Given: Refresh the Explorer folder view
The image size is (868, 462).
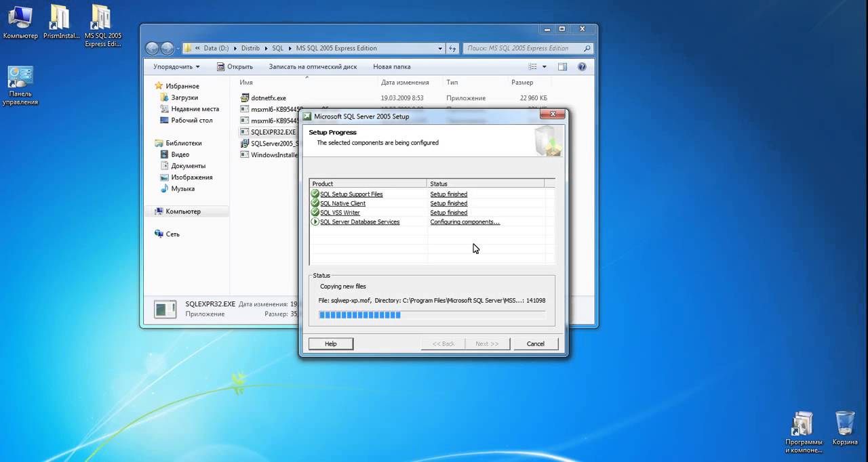Looking at the screenshot, I should (x=453, y=49).
